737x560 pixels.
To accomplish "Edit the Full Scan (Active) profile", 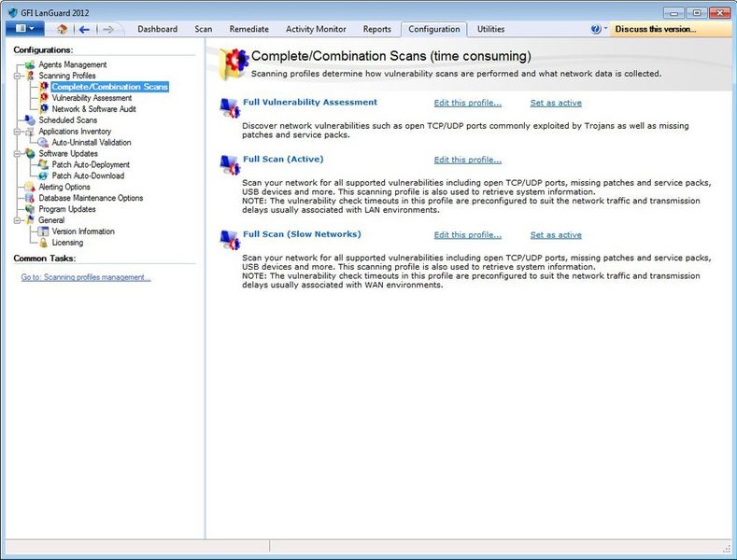I will point(468,160).
